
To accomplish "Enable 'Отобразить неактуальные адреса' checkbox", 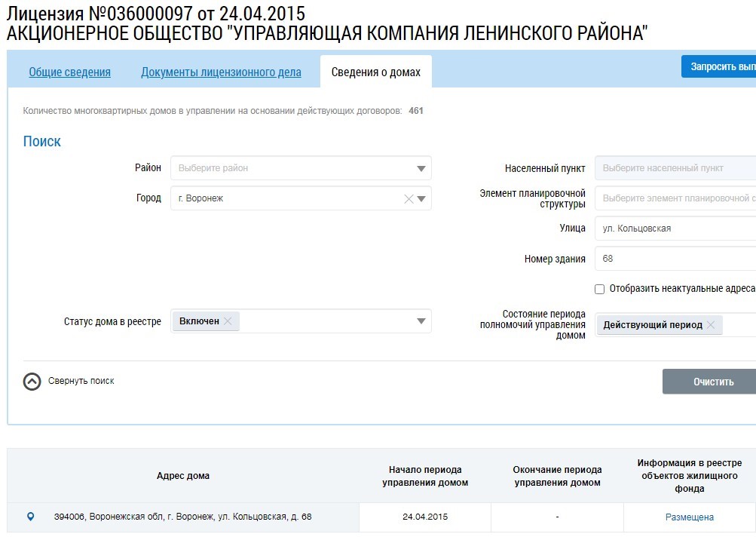I will [599, 289].
